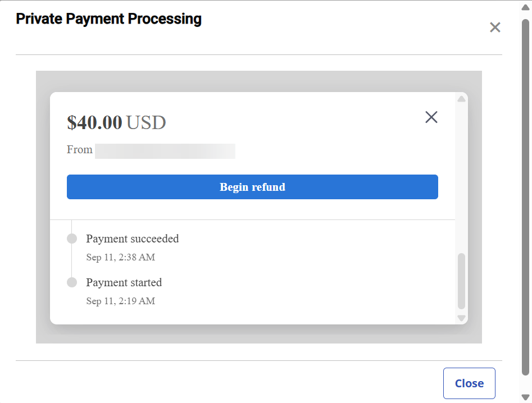
Task: Click the payment card scrollbar up arrow
Action: (x=462, y=99)
